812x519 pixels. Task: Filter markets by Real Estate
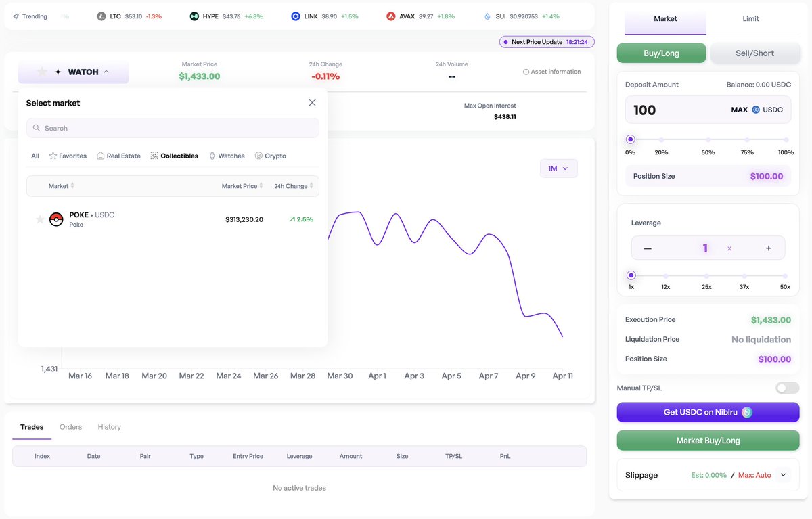point(118,156)
